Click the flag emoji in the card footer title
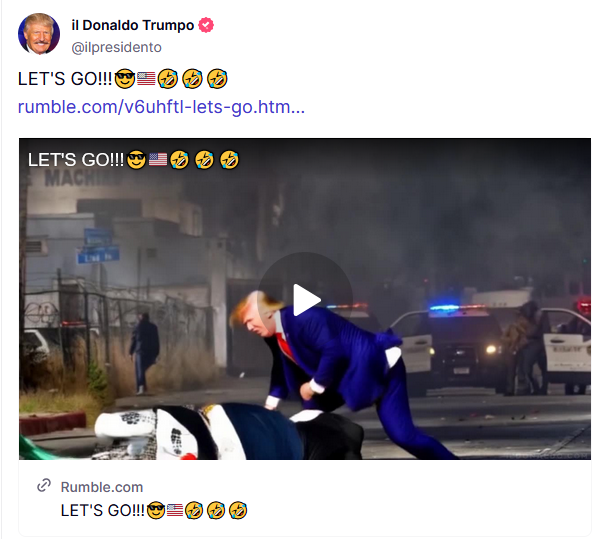608x539 pixels. pos(175,510)
